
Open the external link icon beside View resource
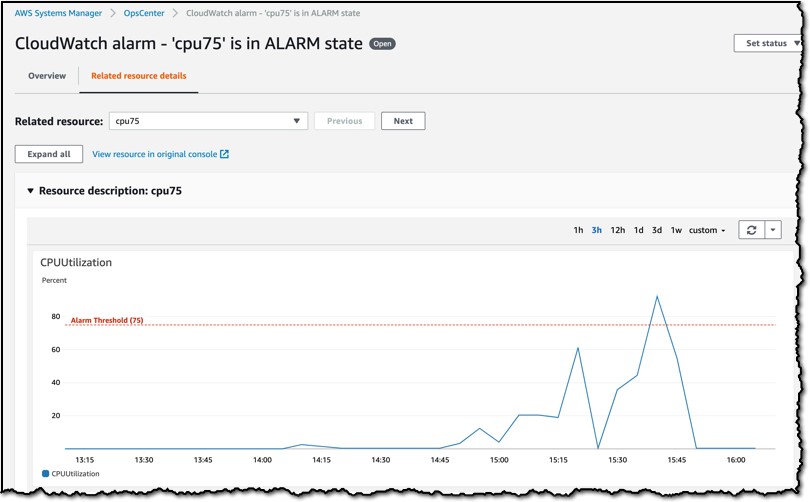click(224, 154)
